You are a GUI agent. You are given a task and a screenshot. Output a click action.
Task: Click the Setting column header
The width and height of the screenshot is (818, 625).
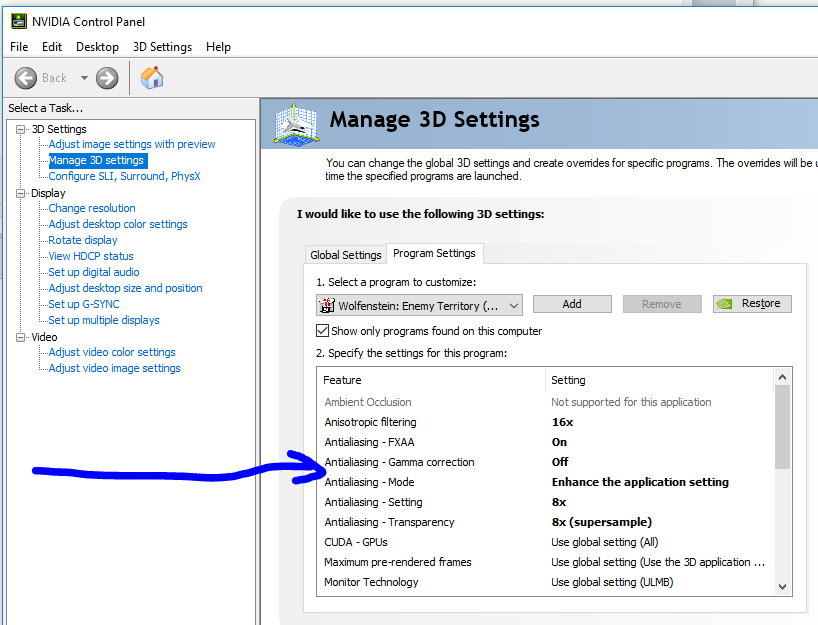(659, 380)
